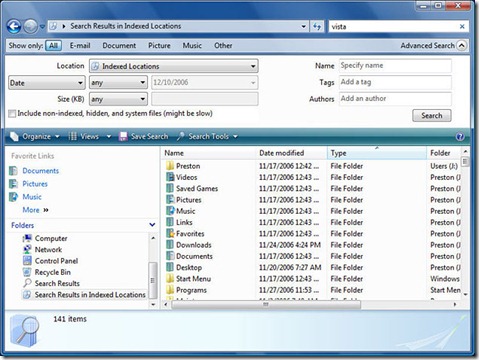
Task: Expand the Size any dropdown
Action: 118,99
